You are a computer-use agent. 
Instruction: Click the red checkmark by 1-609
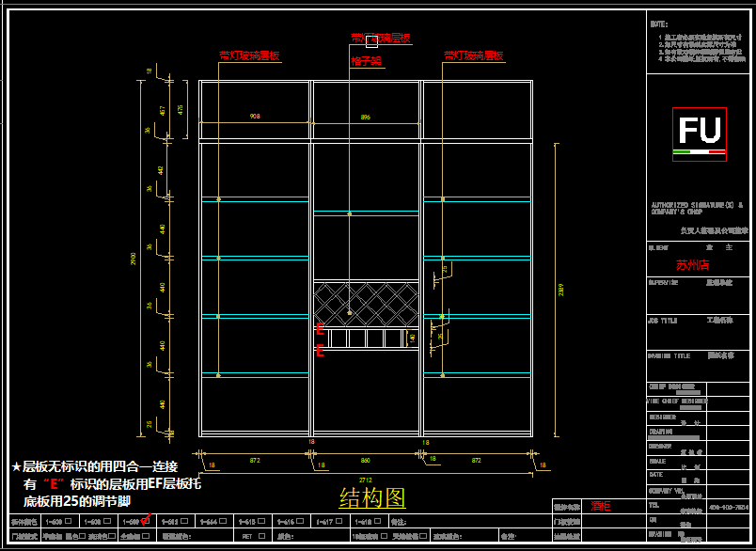coord(146,520)
